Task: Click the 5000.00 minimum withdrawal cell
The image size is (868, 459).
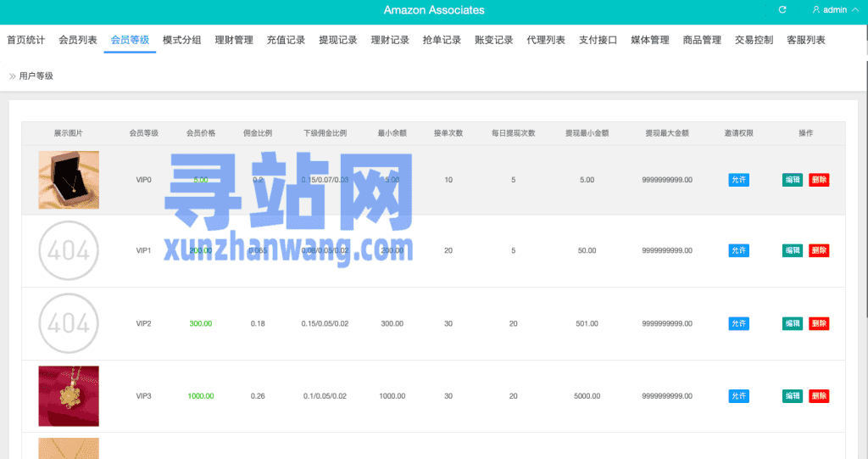Action: [x=587, y=396]
